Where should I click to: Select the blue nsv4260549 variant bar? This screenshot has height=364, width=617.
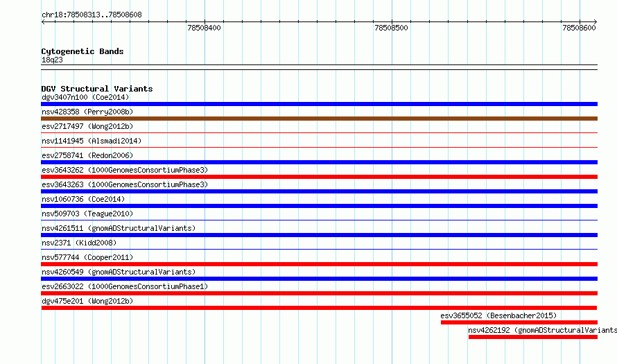point(319,279)
